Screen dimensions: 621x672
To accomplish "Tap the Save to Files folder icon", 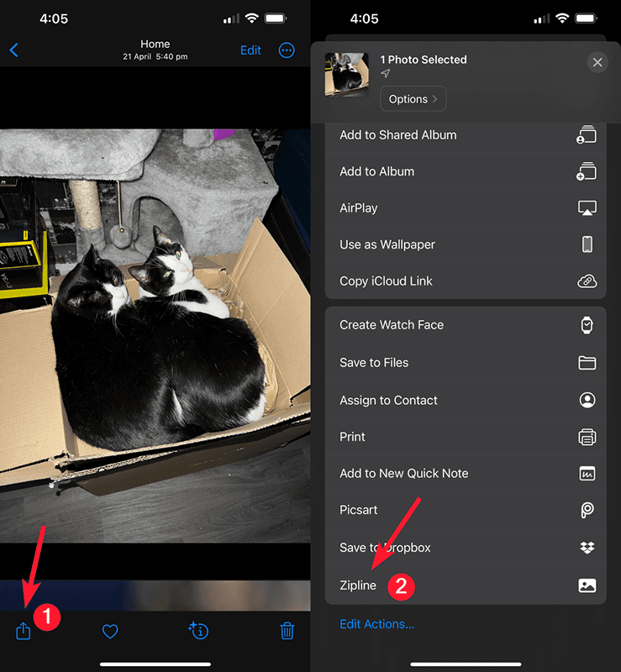I will click(x=587, y=363).
